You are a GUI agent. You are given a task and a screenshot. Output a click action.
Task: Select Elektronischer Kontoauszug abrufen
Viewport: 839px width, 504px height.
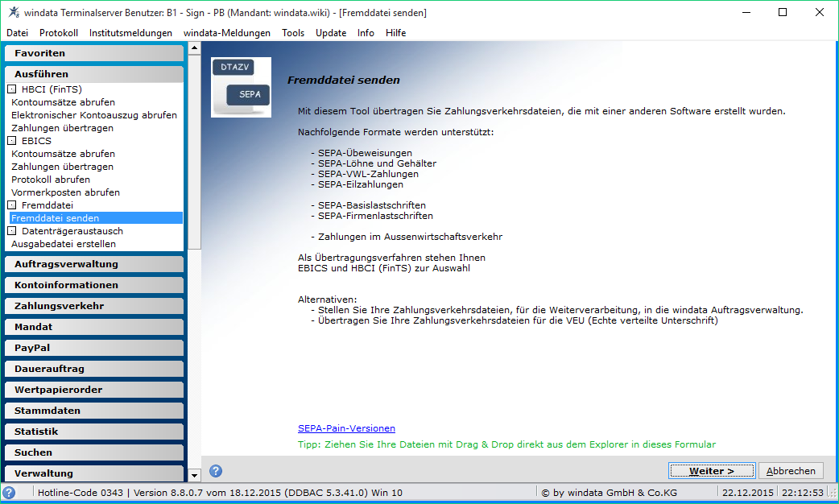[x=94, y=115]
